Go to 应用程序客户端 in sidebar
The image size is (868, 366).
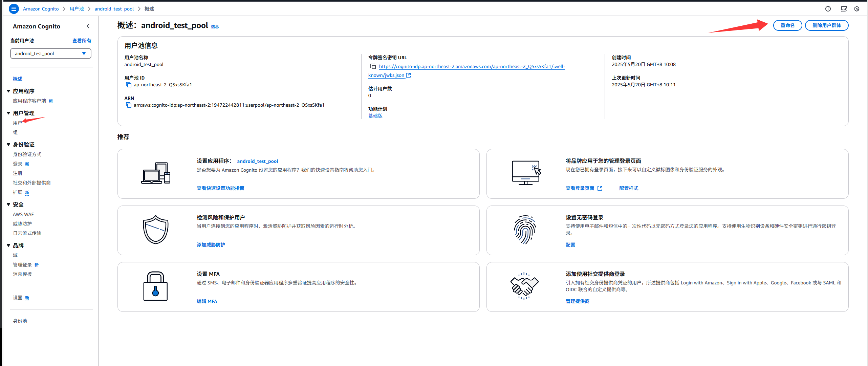(29, 101)
